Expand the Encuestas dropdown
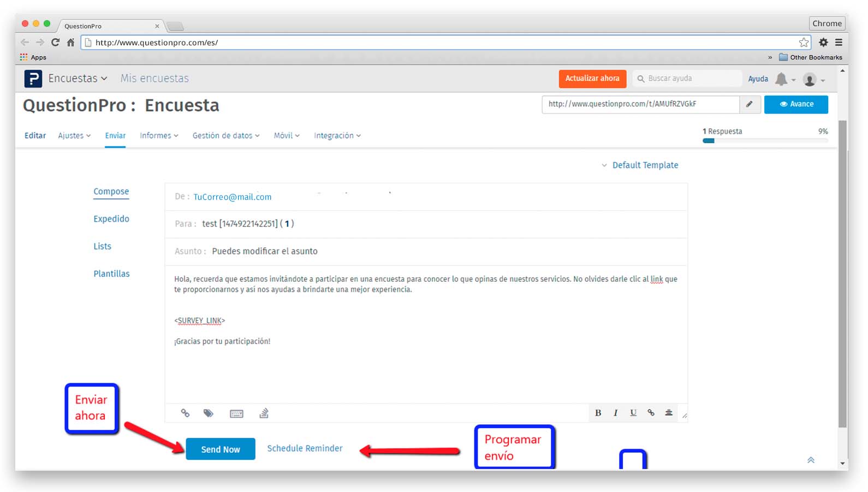This screenshot has width=868, height=492. pos(78,79)
